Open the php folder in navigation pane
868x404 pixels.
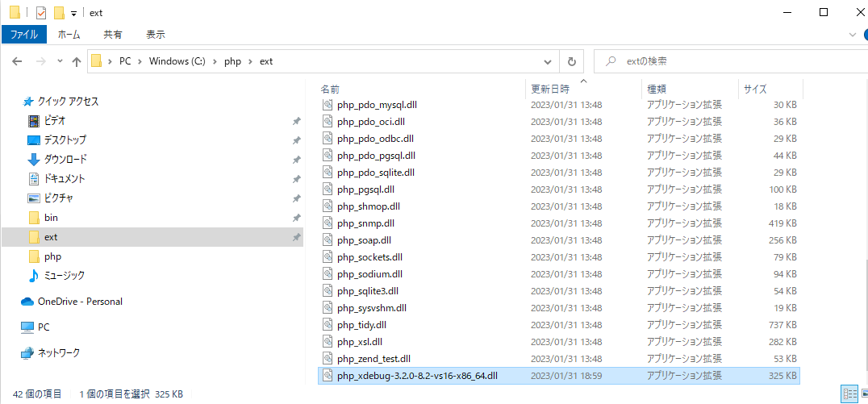coord(52,256)
